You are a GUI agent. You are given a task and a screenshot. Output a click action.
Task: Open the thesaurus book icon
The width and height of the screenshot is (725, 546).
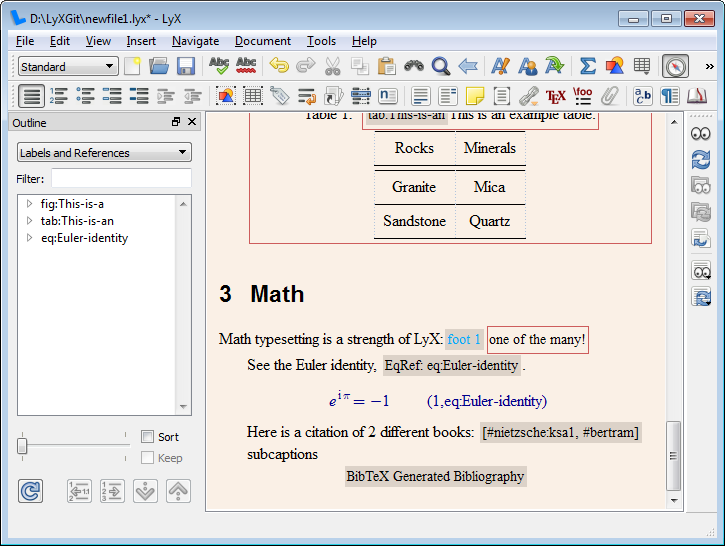click(697, 96)
